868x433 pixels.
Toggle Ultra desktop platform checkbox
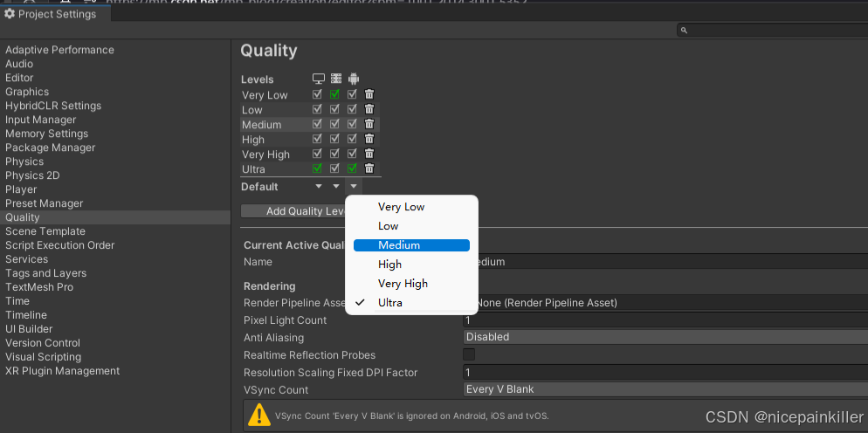[317, 168]
